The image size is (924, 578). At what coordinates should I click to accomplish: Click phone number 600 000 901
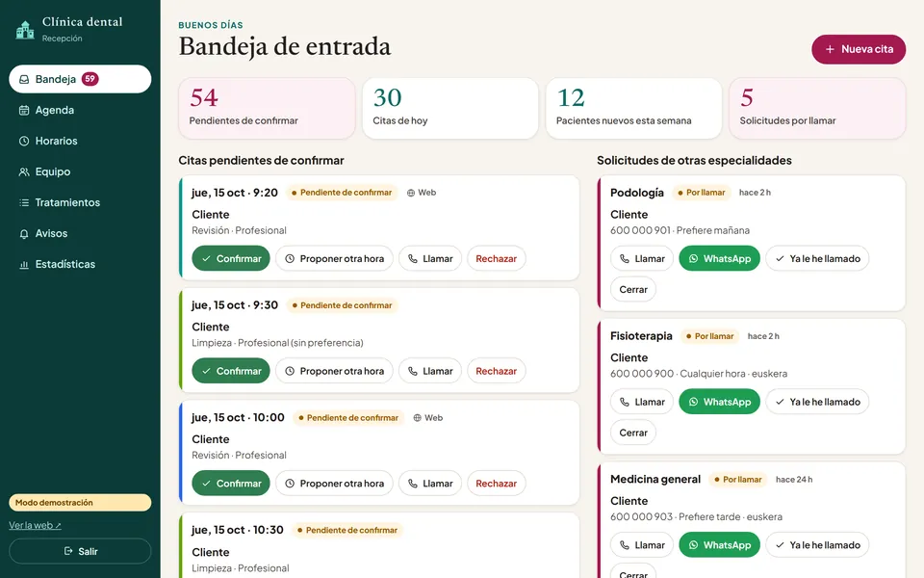pyautogui.click(x=641, y=230)
